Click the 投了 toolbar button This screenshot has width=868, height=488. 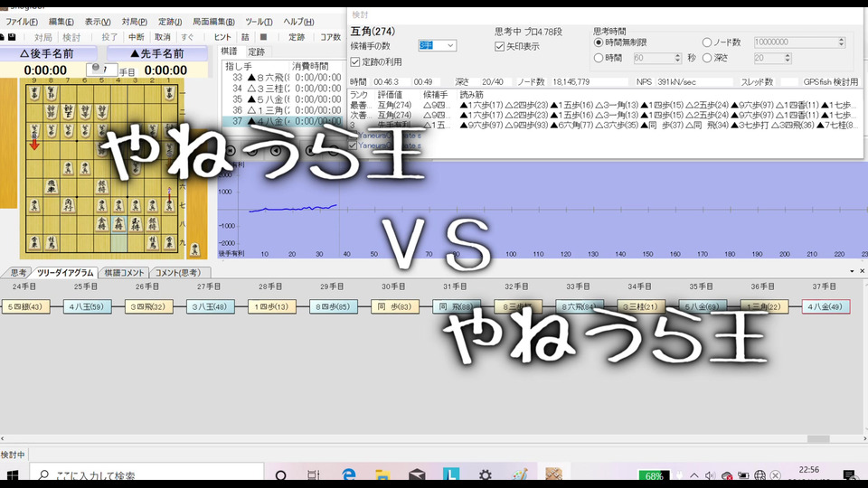click(x=109, y=37)
